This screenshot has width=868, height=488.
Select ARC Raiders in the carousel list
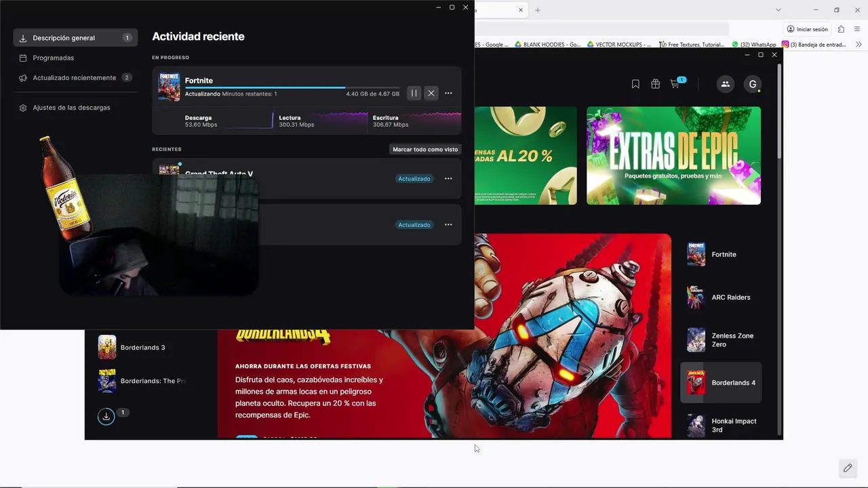(721, 297)
